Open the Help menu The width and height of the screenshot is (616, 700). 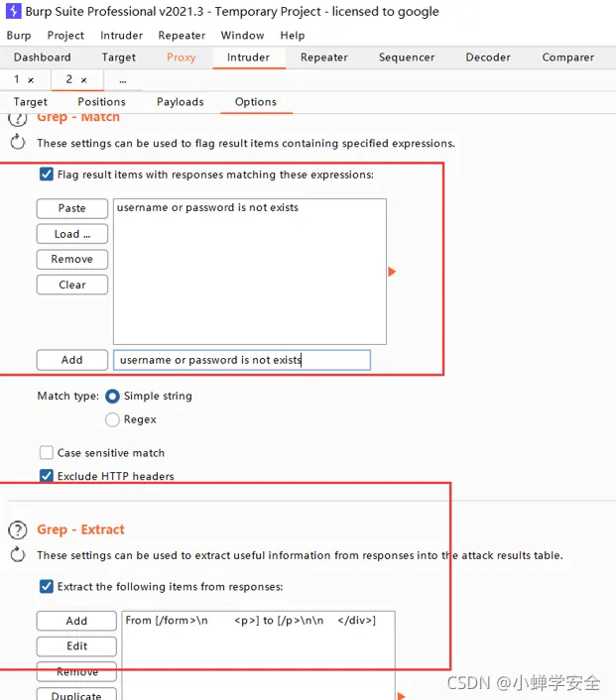pyautogui.click(x=293, y=36)
